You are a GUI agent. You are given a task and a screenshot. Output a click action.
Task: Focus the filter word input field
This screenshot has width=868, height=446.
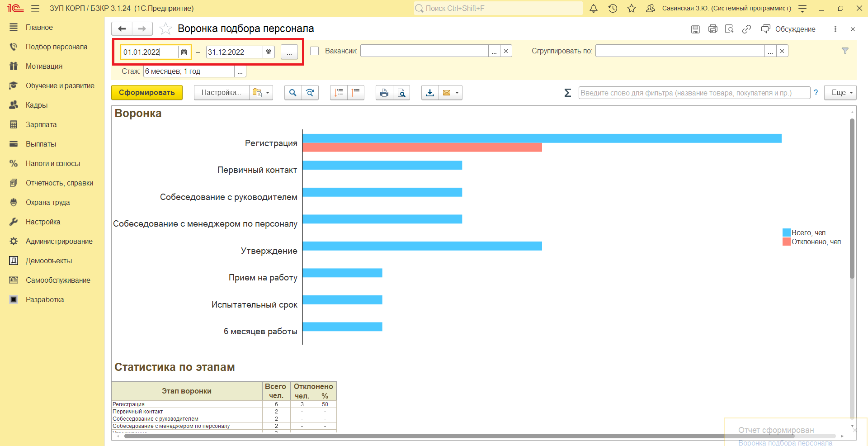[694, 93]
